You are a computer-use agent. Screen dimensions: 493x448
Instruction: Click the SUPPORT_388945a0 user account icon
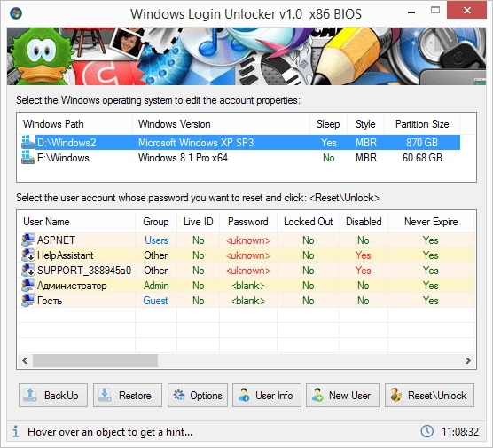click(x=28, y=271)
